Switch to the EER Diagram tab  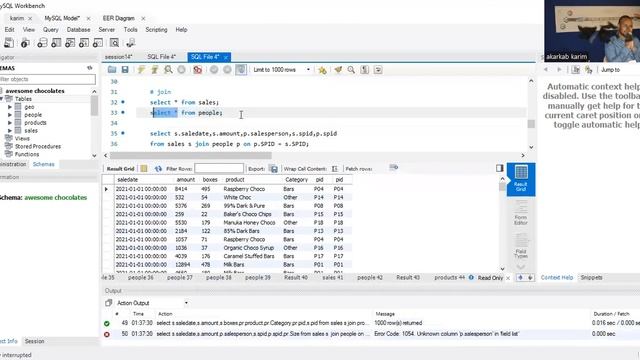coord(118,18)
